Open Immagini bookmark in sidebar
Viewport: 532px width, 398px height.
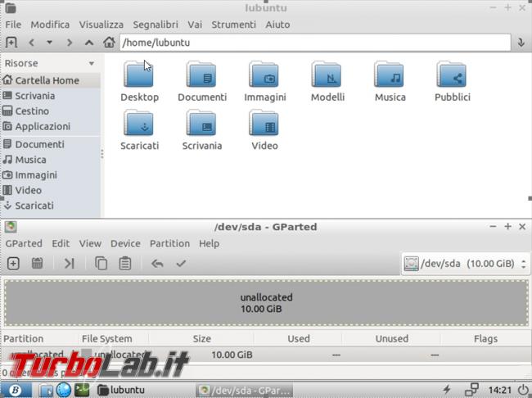click(x=50, y=175)
